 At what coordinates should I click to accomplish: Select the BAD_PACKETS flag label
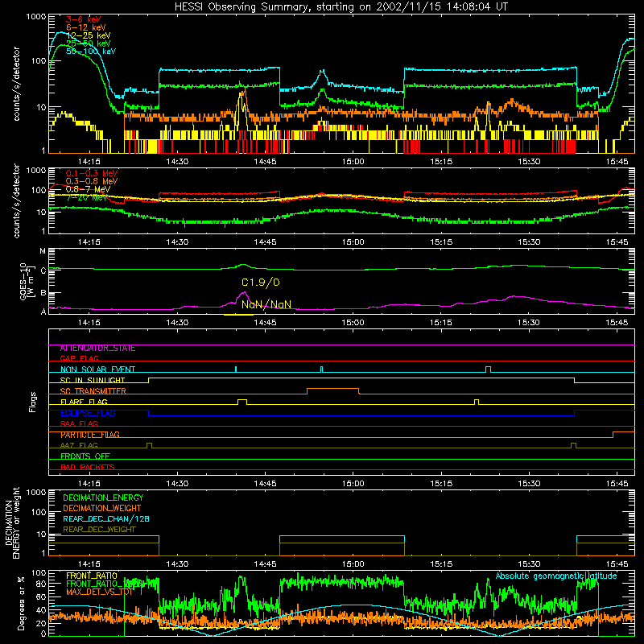pos(88,467)
